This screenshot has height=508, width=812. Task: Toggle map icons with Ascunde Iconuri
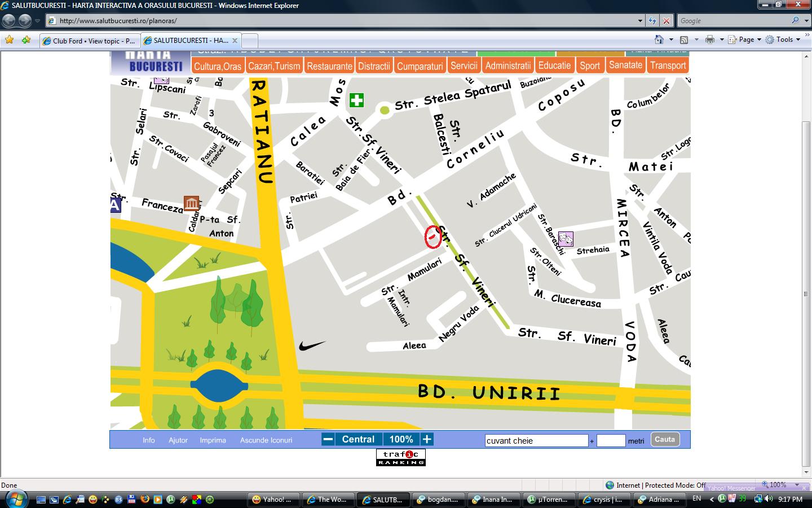(x=266, y=440)
